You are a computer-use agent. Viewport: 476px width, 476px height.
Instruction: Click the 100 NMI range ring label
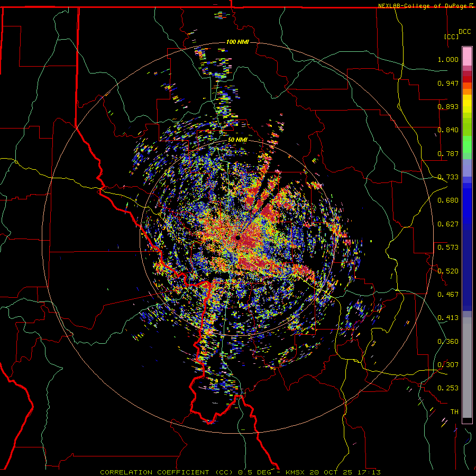237,42
